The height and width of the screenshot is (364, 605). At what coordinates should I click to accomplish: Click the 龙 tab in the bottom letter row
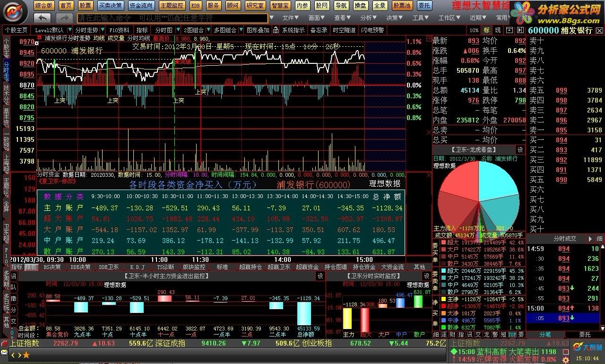pyautogui.click(x=486, y=334)
